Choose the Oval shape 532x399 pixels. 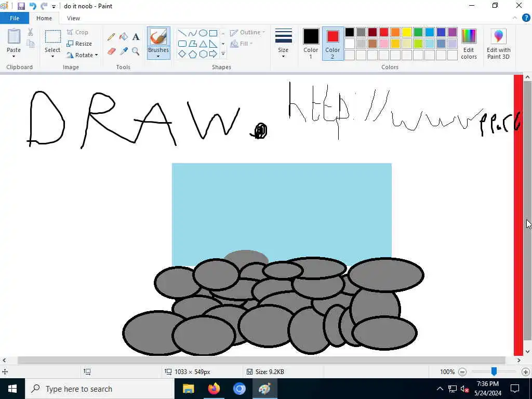pyautogui.click(x=203, y=33)
